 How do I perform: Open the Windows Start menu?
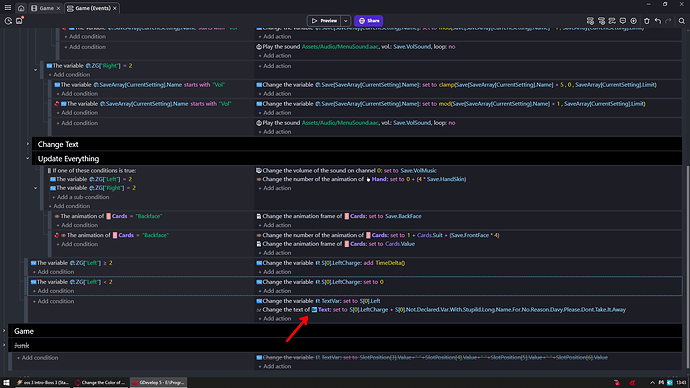coord(6,383)
